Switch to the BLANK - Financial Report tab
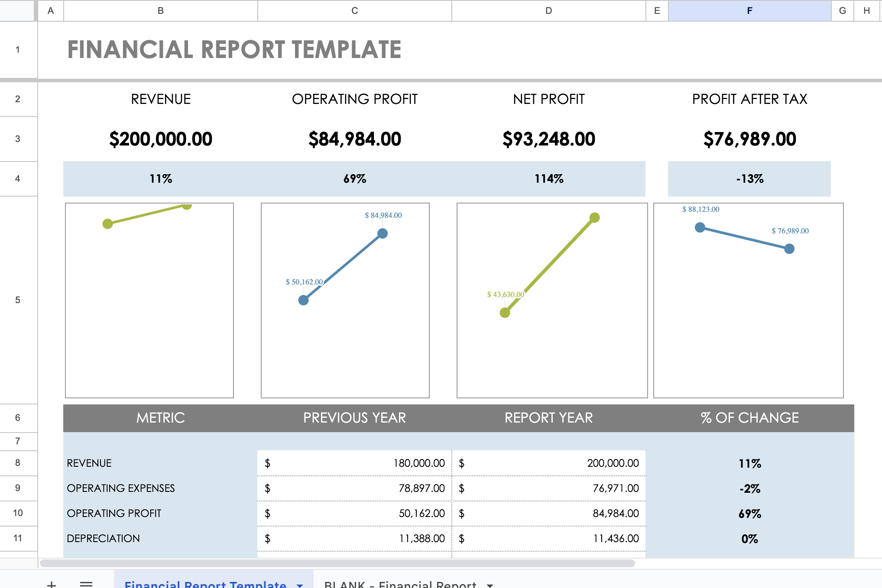Screen dimensions: 882x588 click(x=400, y=585)
